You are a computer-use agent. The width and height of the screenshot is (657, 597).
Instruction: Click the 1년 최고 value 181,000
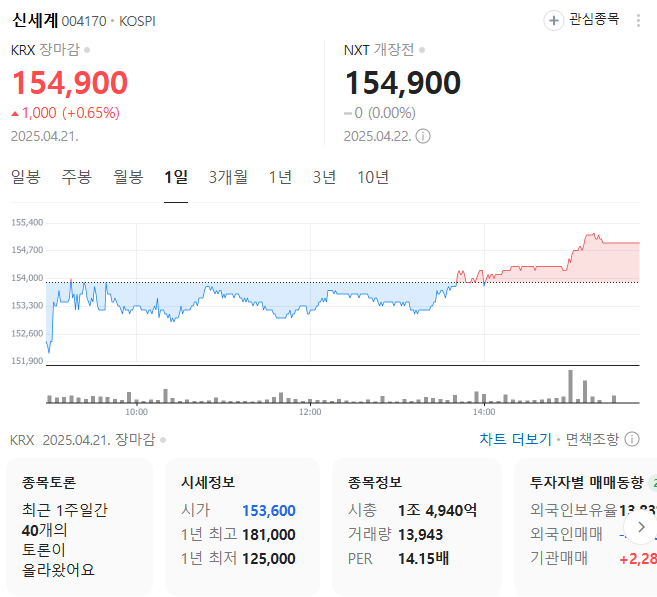[269, 535]
